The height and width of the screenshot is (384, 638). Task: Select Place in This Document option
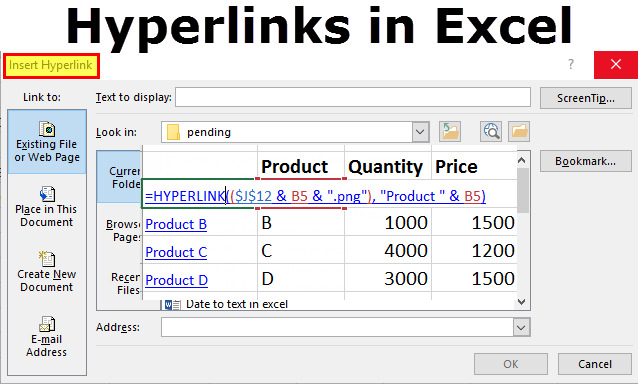point(47,207)
